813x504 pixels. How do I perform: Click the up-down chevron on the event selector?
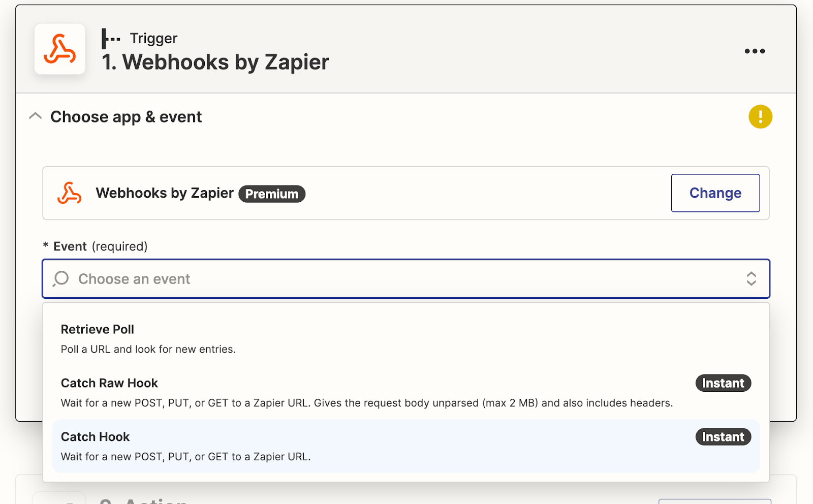[x=751, y=278]
